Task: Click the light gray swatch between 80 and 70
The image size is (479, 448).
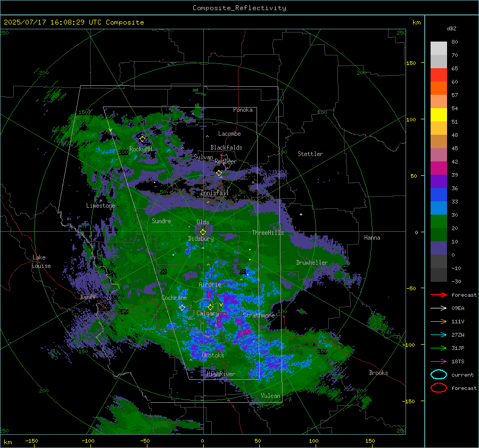Action: 439,48
